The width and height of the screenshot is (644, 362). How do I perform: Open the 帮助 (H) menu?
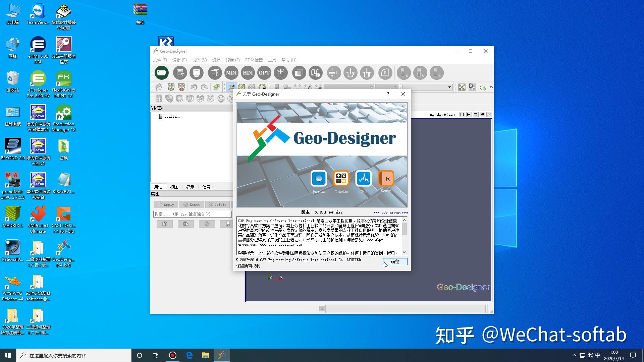[288, 60]
